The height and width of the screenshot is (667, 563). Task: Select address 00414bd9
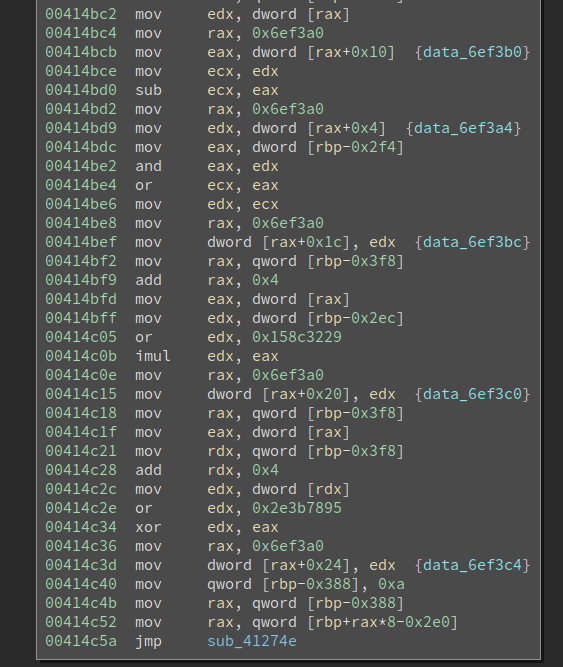(81, 128)
